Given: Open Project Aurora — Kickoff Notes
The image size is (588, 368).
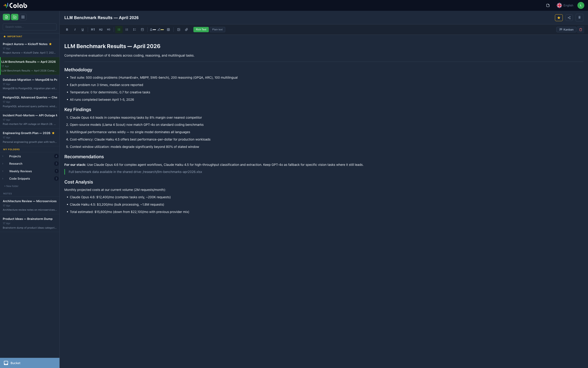Looking at the screenshot, I should pyautogui.click(x=30, y=48).
